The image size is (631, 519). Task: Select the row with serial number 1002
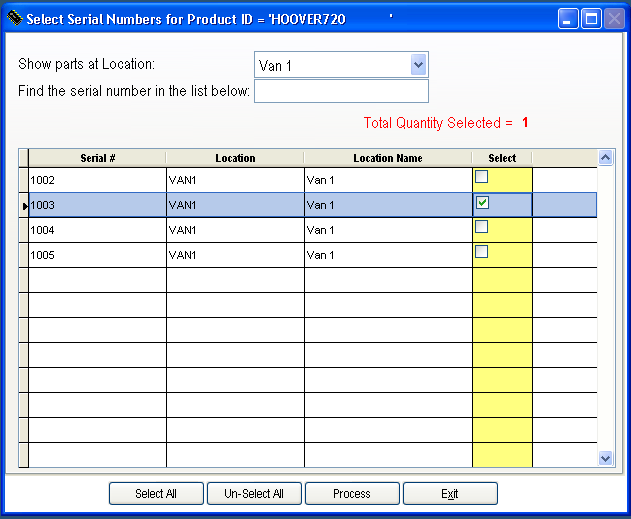pyautogui.click(x=97, y=180)
